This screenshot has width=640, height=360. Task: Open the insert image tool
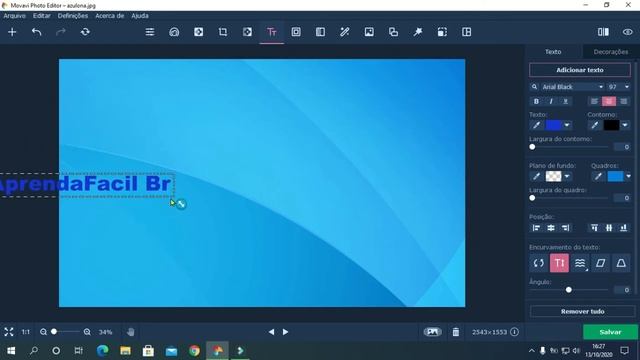tap(369, 32)
